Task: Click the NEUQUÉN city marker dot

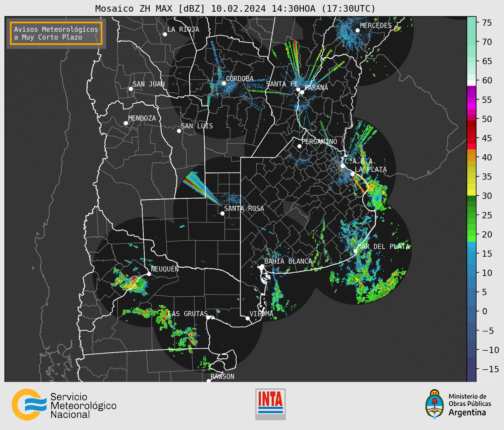Action: click(x=149, y=274)
